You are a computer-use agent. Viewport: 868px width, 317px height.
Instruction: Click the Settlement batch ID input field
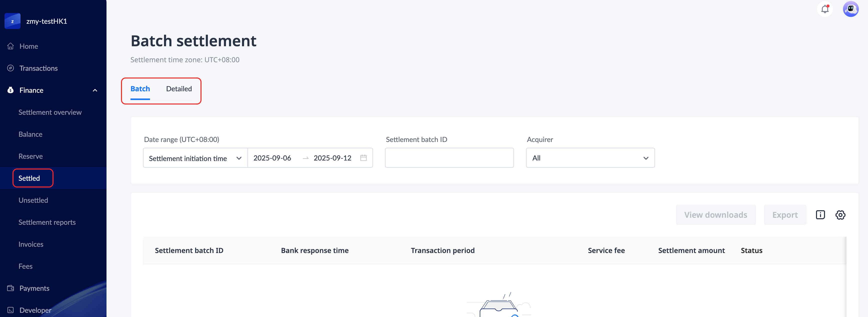(x=449, y=158)
